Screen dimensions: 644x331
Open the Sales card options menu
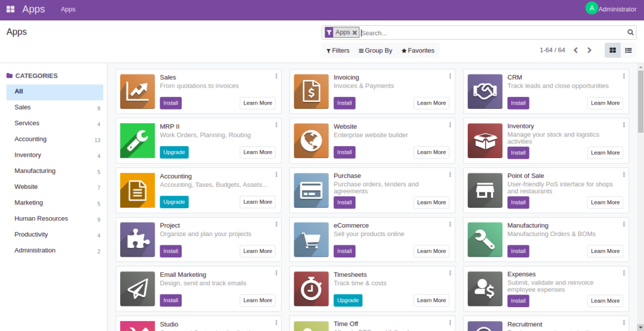[277, 76]
